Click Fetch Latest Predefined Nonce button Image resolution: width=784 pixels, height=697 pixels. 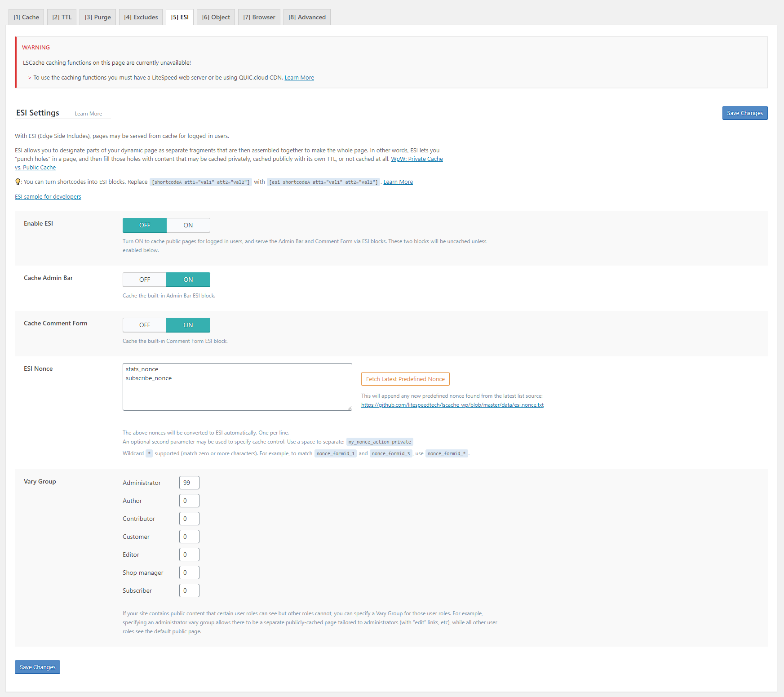[x=405, y=379]
